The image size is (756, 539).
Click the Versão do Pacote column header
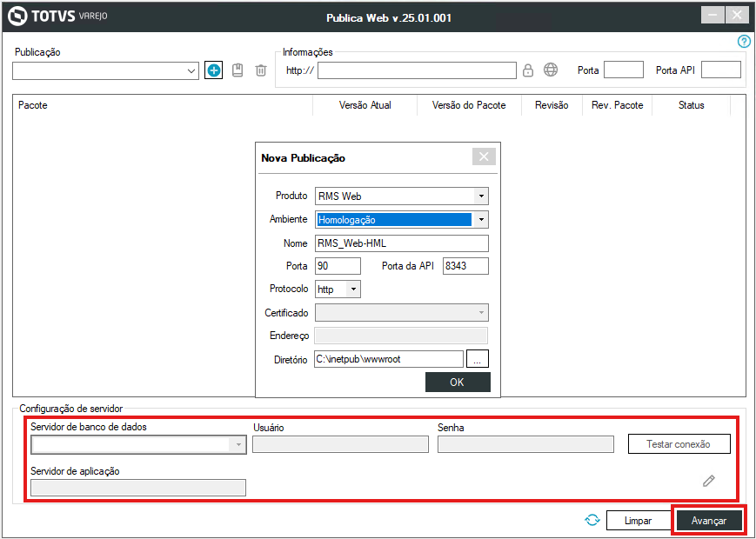469,105
